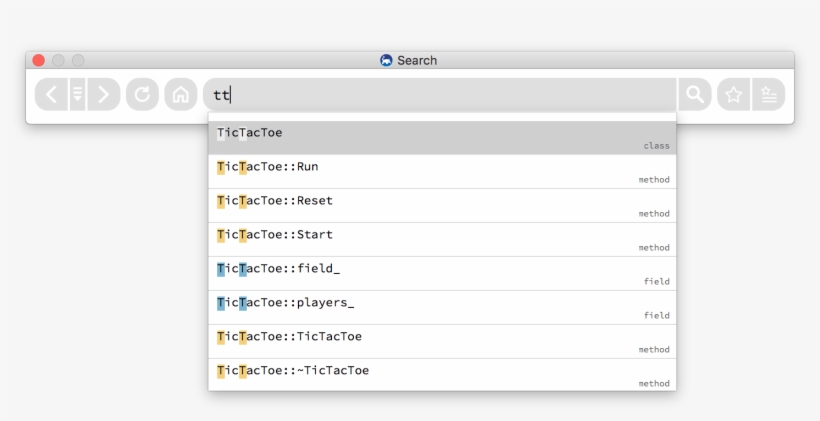This screenshot has height=421, width=820.
Task: Click the refresh icon
Action: pyautogui.click(x=142, y=95)
